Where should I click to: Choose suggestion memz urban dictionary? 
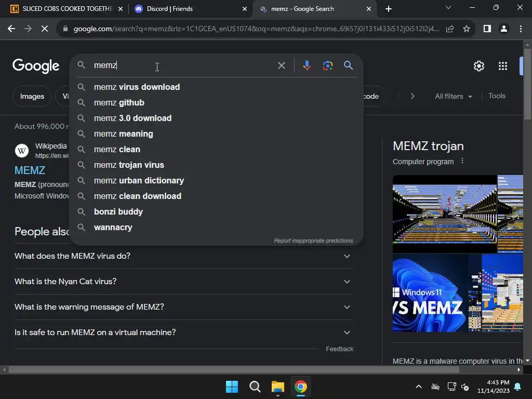pos(217,180)
